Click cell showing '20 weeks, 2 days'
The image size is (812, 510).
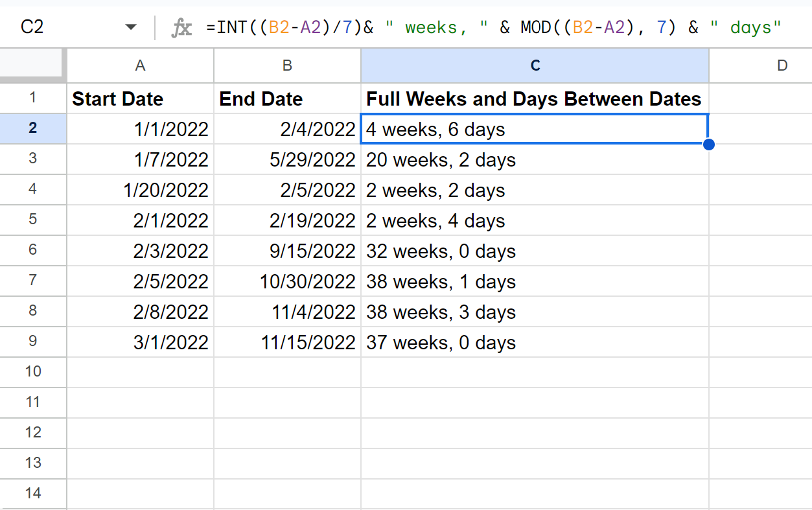click(535, 159)
